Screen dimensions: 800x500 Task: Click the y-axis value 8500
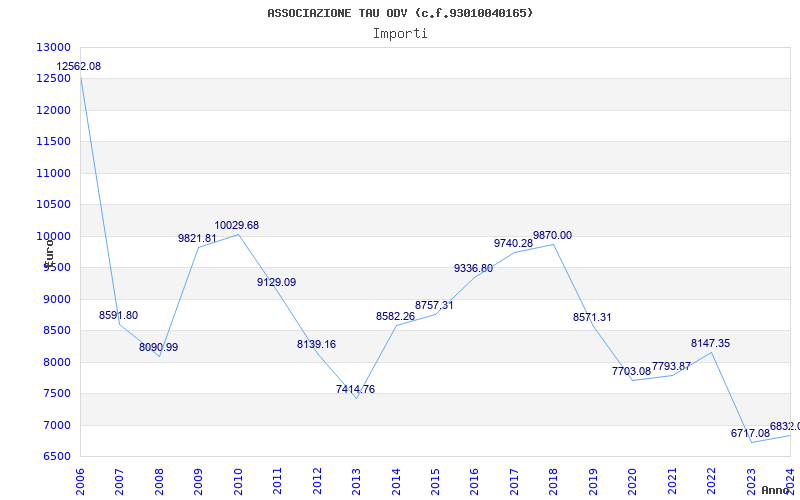pos(56,331)
